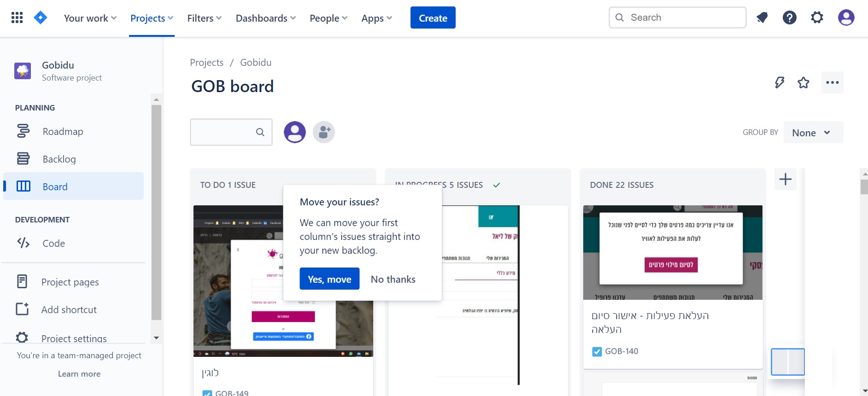This screenshot has width=868, height=396.
Task: Expand the People menu
Action: click(328, 18)
